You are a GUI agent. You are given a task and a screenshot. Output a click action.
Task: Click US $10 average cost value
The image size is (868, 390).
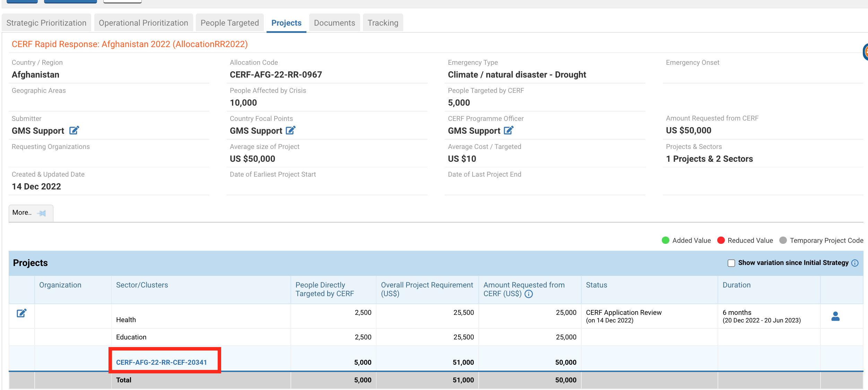[462, 159]
